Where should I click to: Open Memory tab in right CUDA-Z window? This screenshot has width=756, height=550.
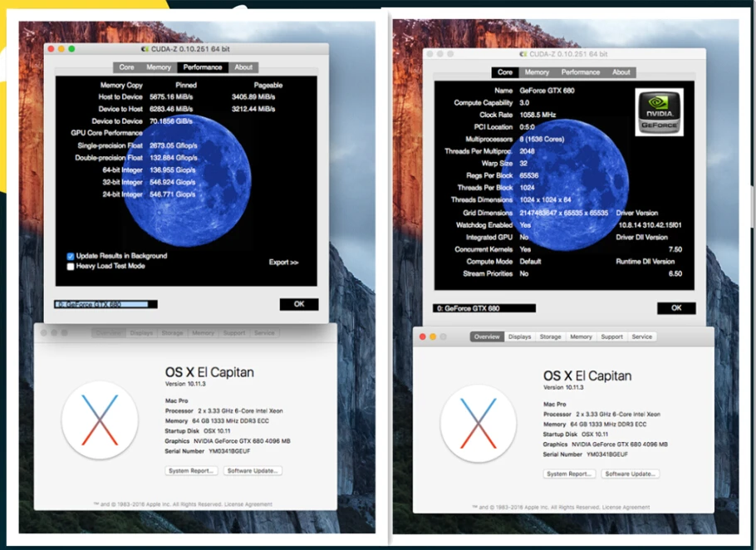tap(537, 72)
